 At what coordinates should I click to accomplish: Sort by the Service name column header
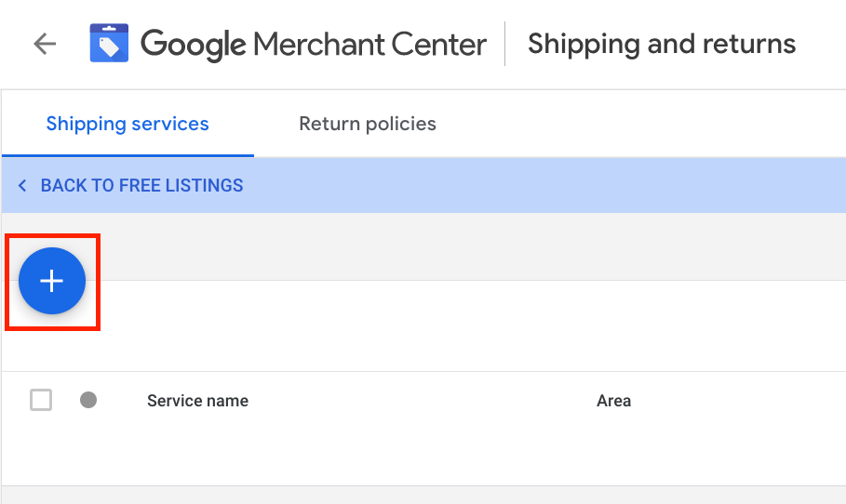point(197,402)
